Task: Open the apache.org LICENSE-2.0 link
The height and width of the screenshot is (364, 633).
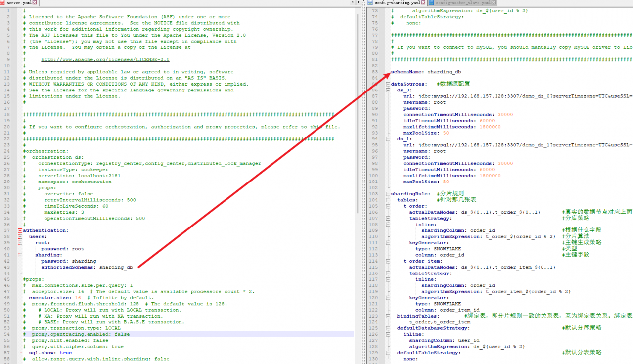Action: point(105,59)
